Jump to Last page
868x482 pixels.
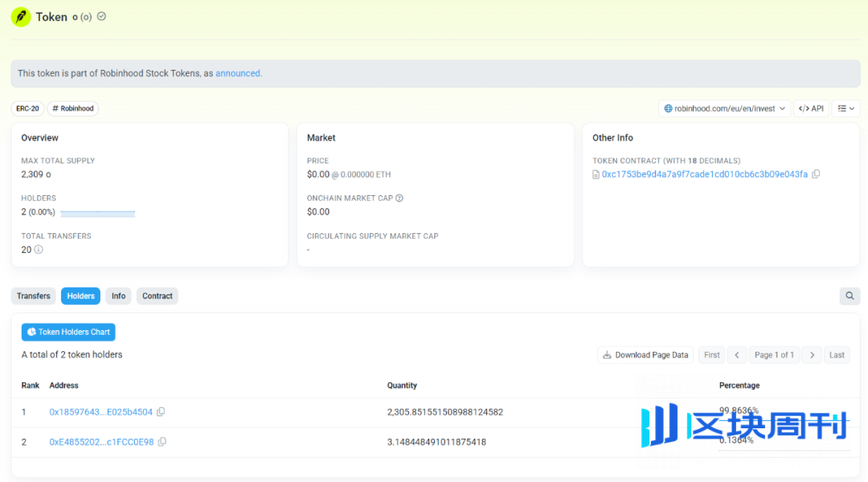[837, 355]
